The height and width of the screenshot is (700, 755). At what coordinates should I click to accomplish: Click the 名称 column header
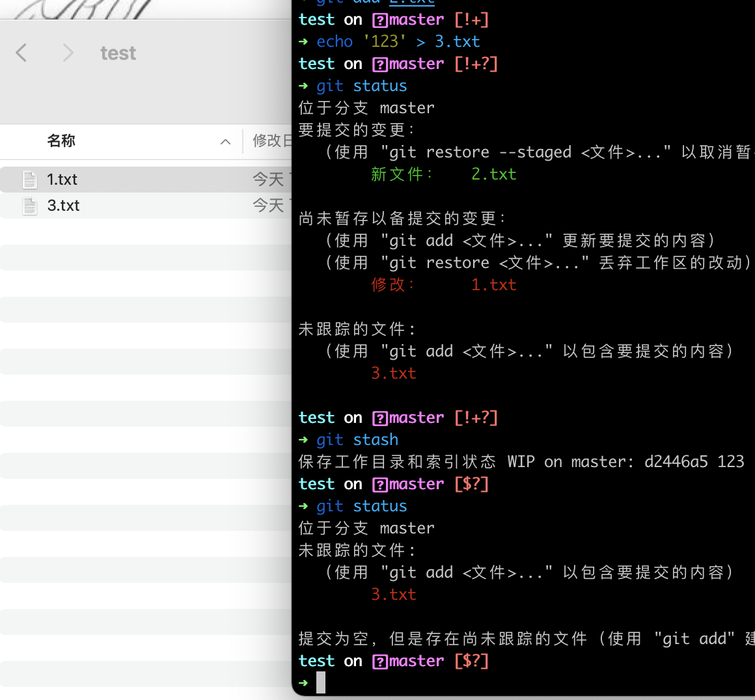(x=61, y=141)
